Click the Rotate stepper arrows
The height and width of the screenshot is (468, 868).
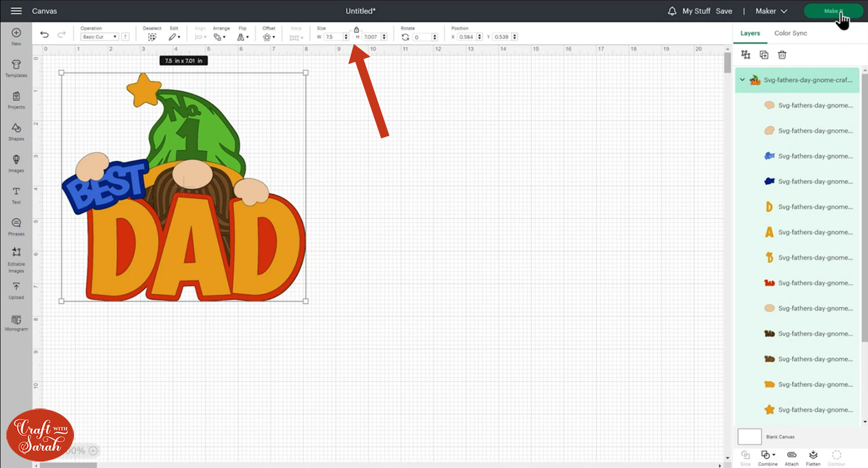pyautogui.click(x=435, y=37)
